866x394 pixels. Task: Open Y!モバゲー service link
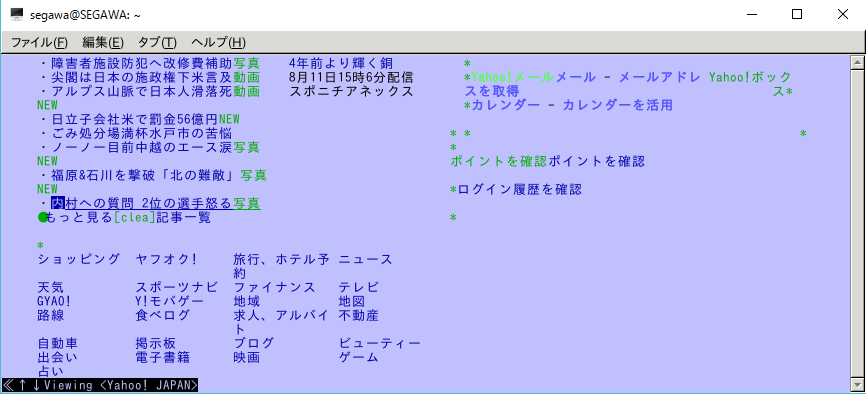coord(170,301)
